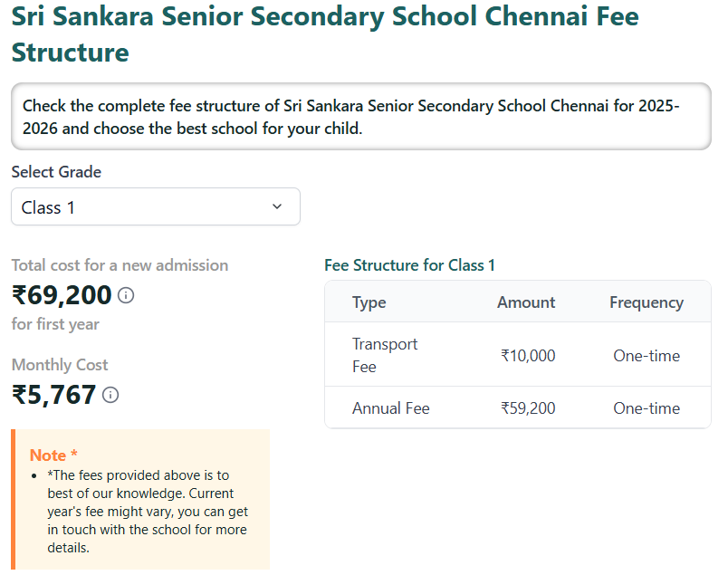The image size is (728, 575).
Task: Click the Frequency column header
Action: tap(647, 301)
